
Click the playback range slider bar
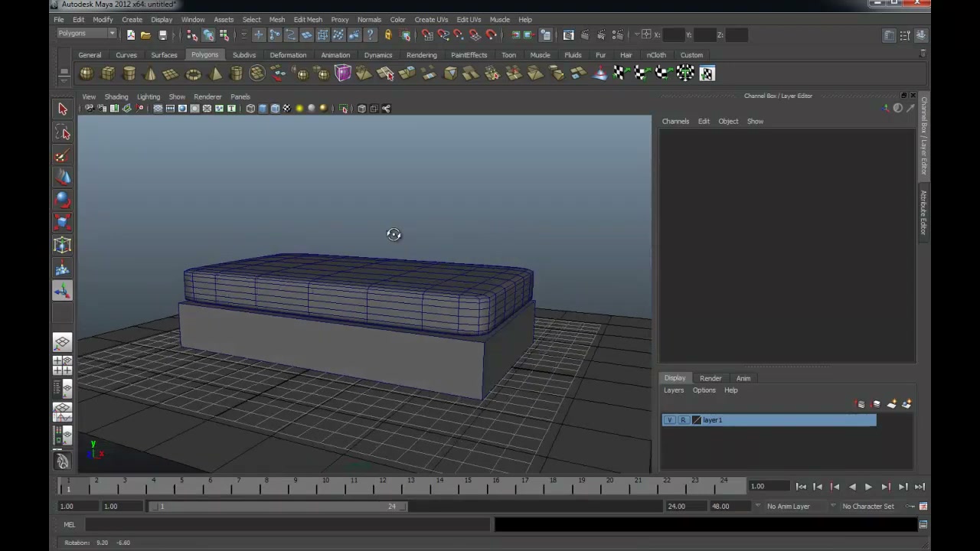(281, 507)
